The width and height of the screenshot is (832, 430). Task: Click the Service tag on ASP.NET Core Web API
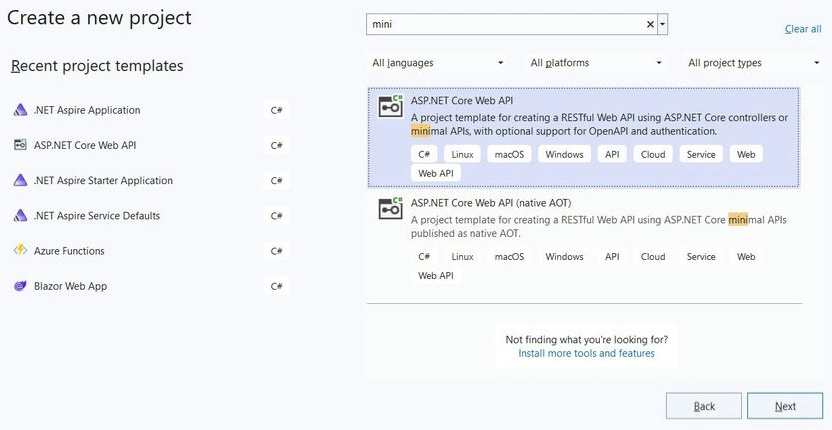(x=701, y=154)
